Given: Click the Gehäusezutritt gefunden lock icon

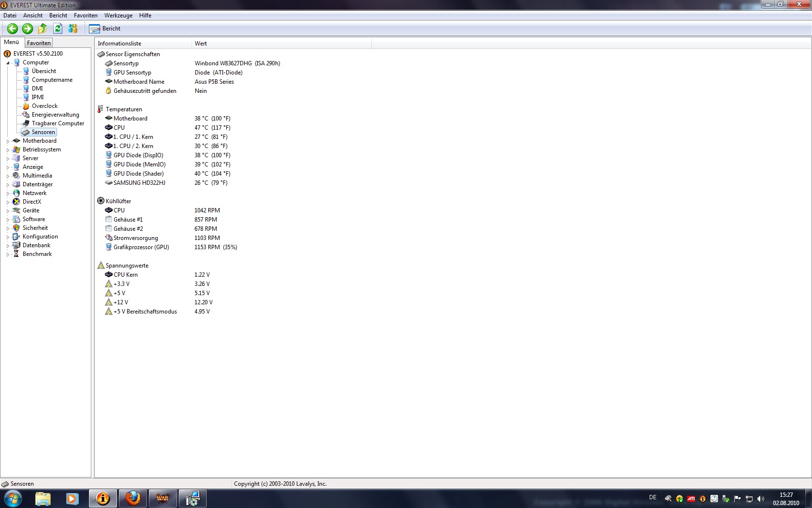Looking at the screenshot, I should tap(109, 91).
